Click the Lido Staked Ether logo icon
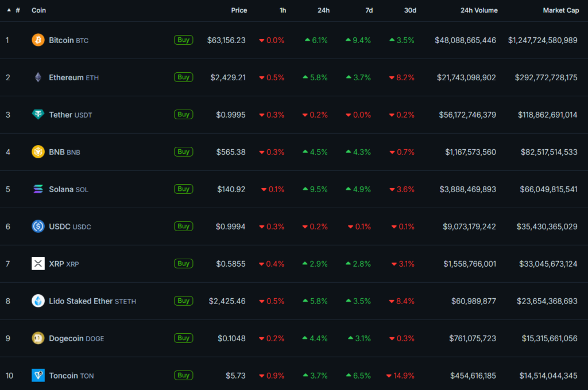 point(38,301)
